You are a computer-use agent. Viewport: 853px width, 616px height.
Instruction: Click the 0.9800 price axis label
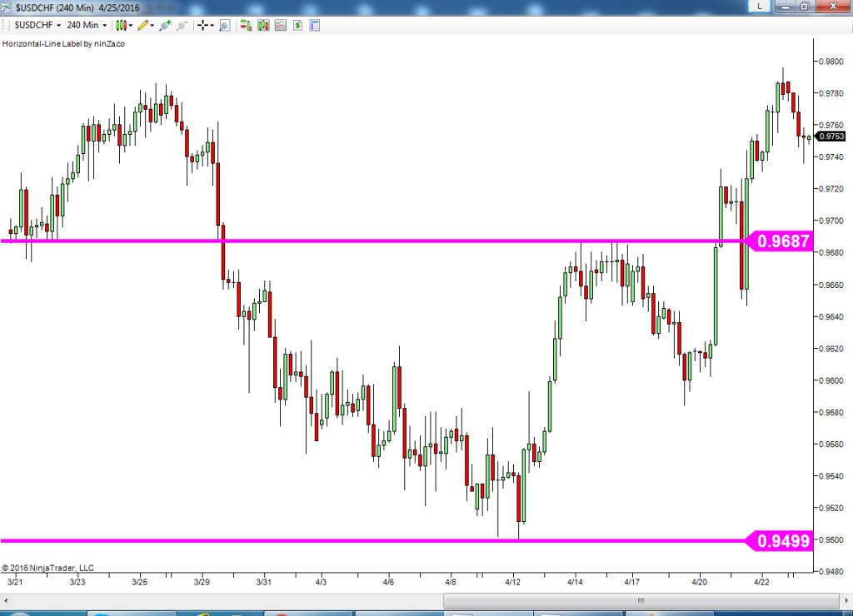coord(831,62)
